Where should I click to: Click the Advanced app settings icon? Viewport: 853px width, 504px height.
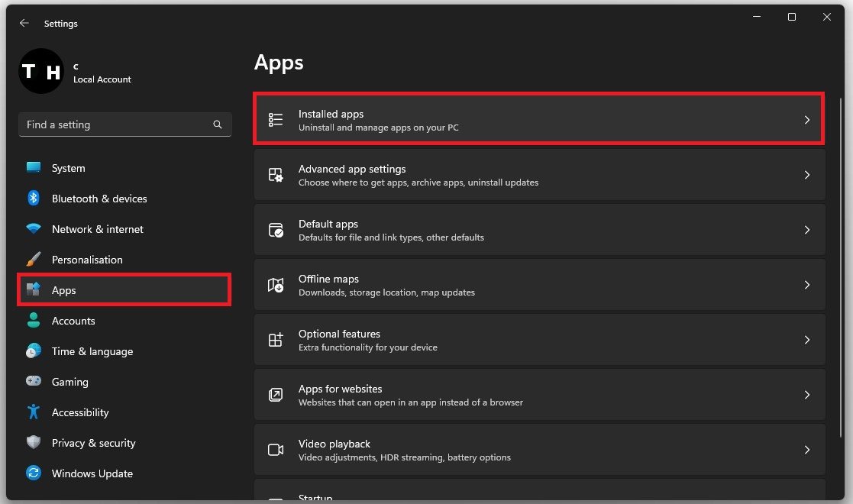[x=276, y=175]
